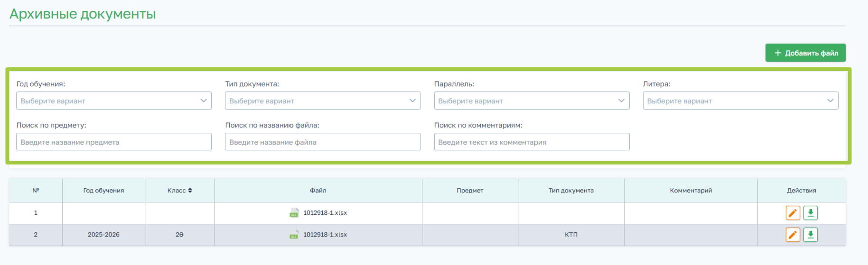This screenshot has height=265, width=868.
Task: Click the Предмет column header
Action: click(470, 191)
